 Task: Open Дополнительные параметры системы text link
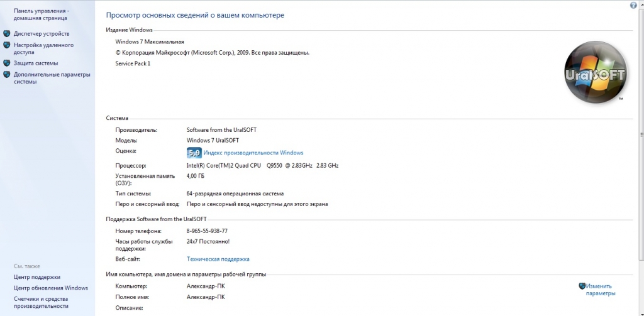52,78
